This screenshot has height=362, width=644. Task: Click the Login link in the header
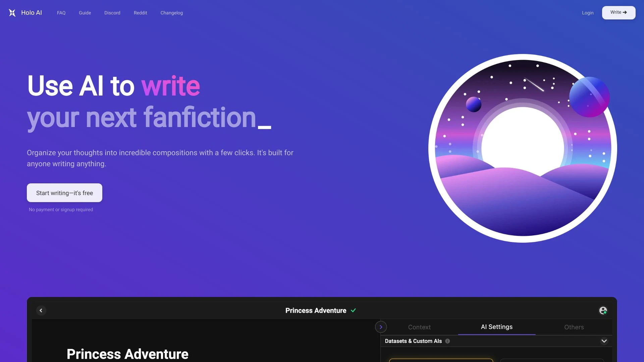point(588,12)
